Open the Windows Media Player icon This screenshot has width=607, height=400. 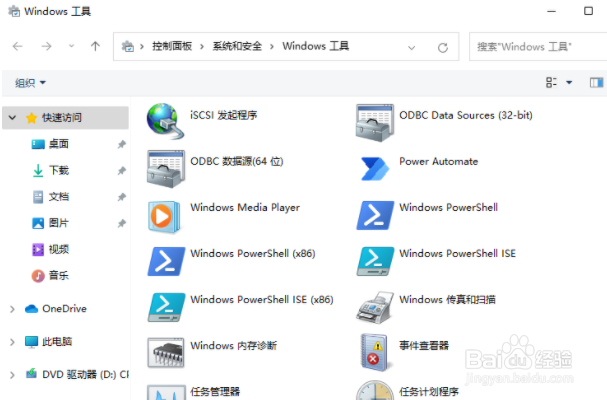point(164,216)
